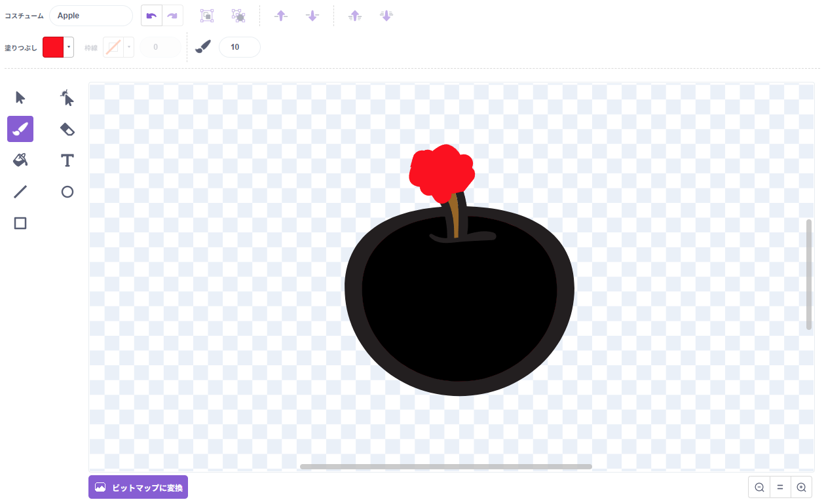
Task: Open the outline color swatch
Action: 113,47
